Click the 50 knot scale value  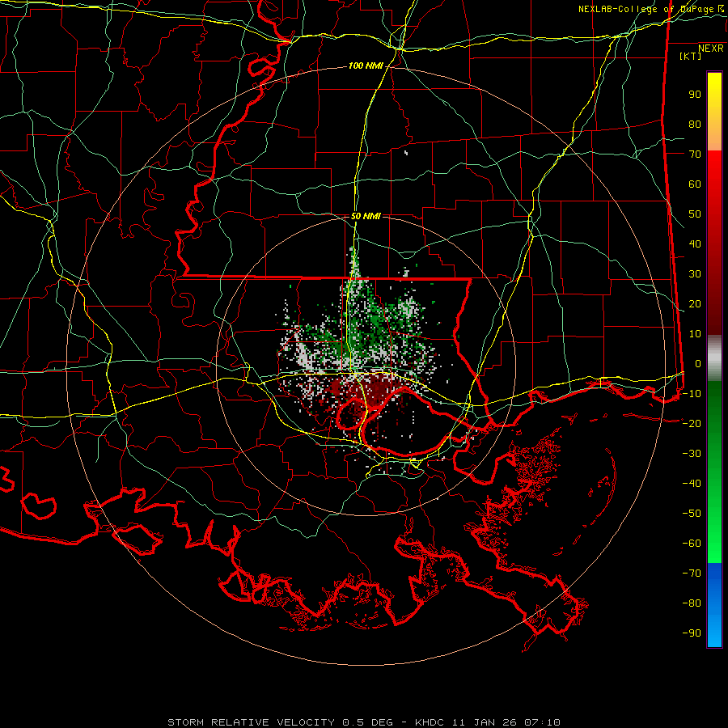click(x=695, y=214)
